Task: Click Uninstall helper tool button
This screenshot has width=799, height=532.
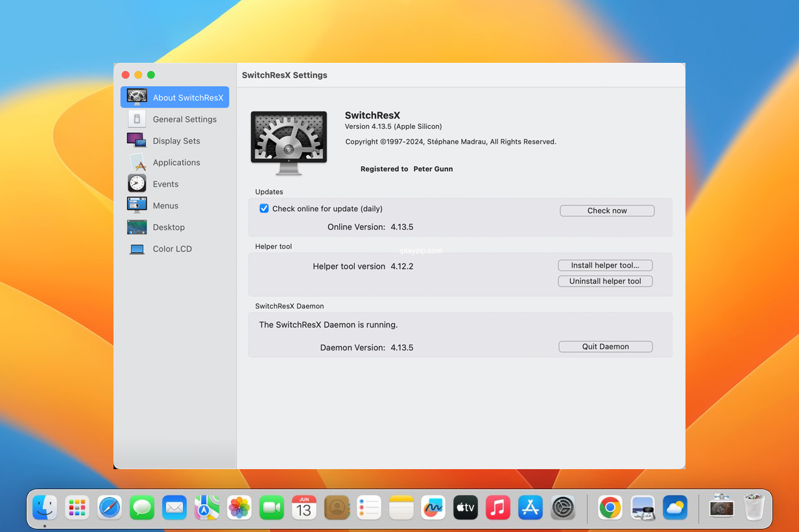Action: click(605, 281)
